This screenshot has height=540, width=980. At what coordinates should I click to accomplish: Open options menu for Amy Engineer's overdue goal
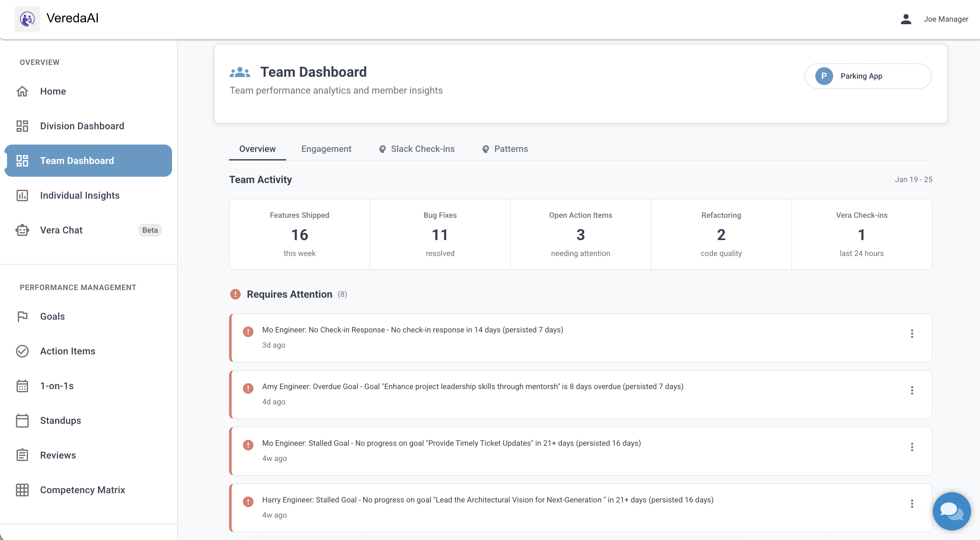pos(912,390)
